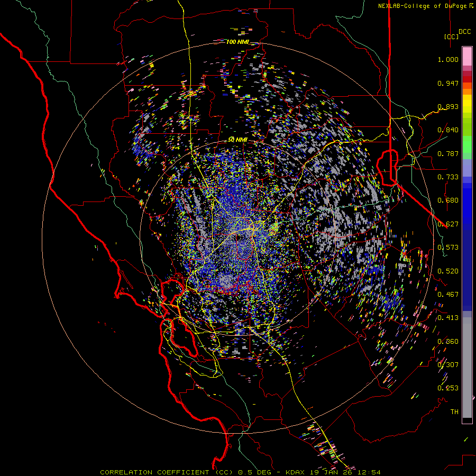This screenshot has width=476, height=476.
Task: Click the 0.360 value on the color scale
Action: point(448,342)
